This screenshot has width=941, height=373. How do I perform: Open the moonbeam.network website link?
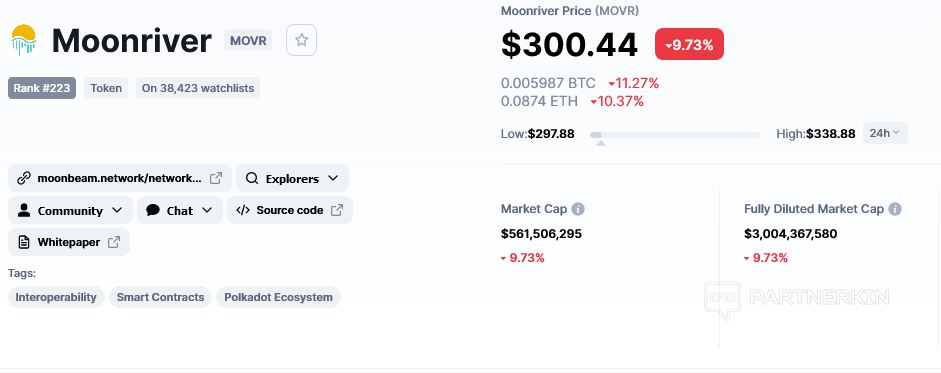tap(119, 178)
